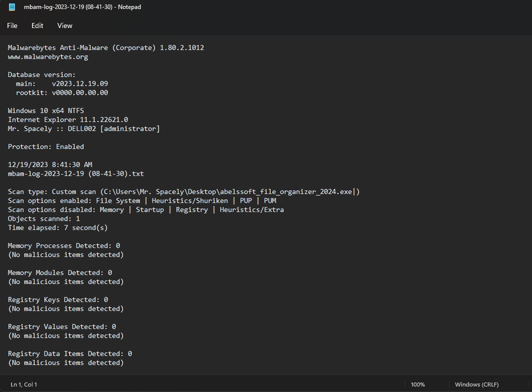The image size is (532, 392).
Task: Click the 'Registry Values Detected: 0' line
Action: point(62,326)
